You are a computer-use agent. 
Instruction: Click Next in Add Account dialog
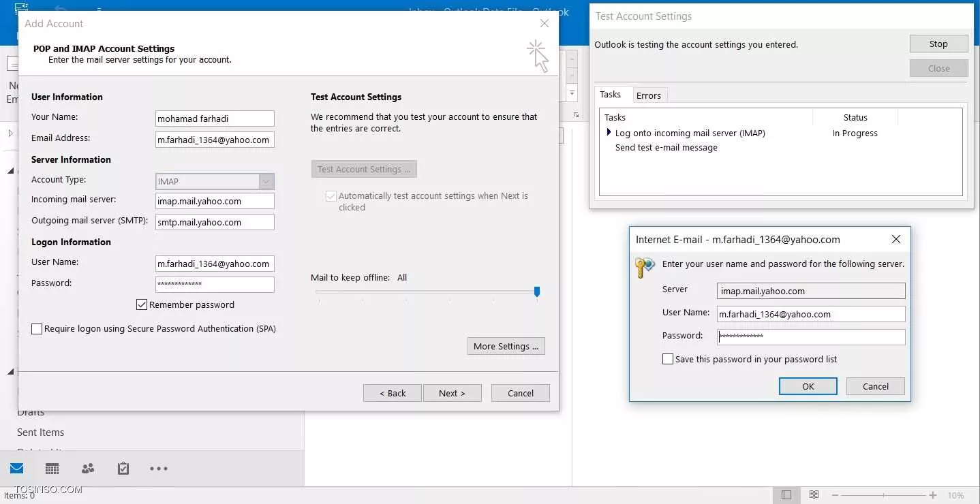click(x=452, y=393)
